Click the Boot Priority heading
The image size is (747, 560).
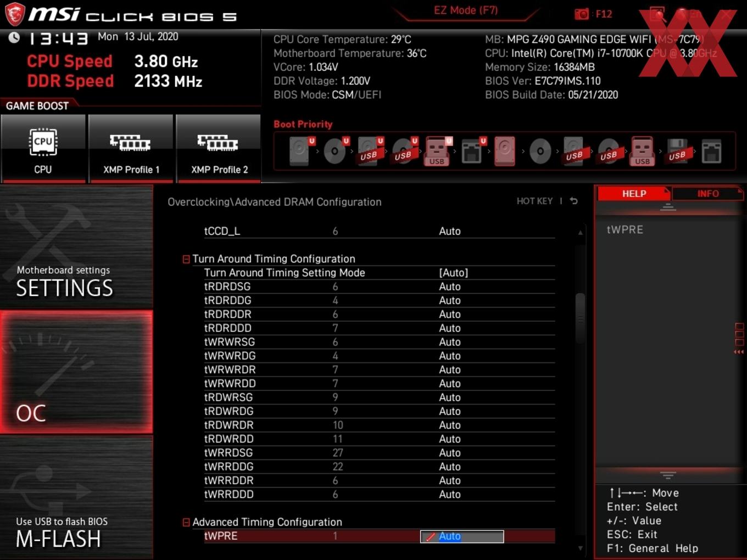point(303,124)
